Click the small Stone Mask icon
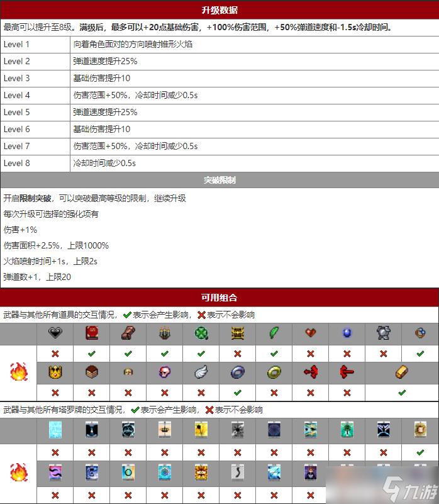Viewport: 439px width, 504px height. [x=128, y=372]
